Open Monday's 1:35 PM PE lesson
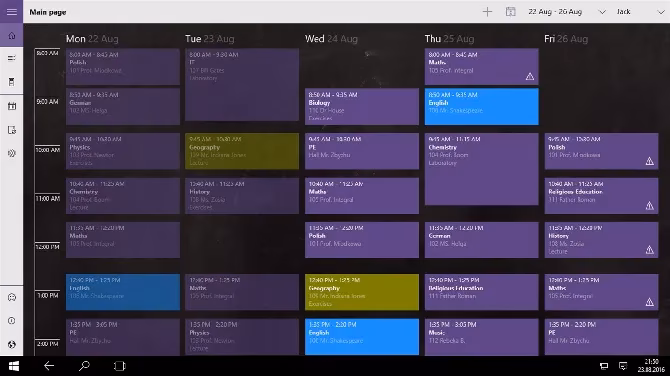 [x=123, y=337]
